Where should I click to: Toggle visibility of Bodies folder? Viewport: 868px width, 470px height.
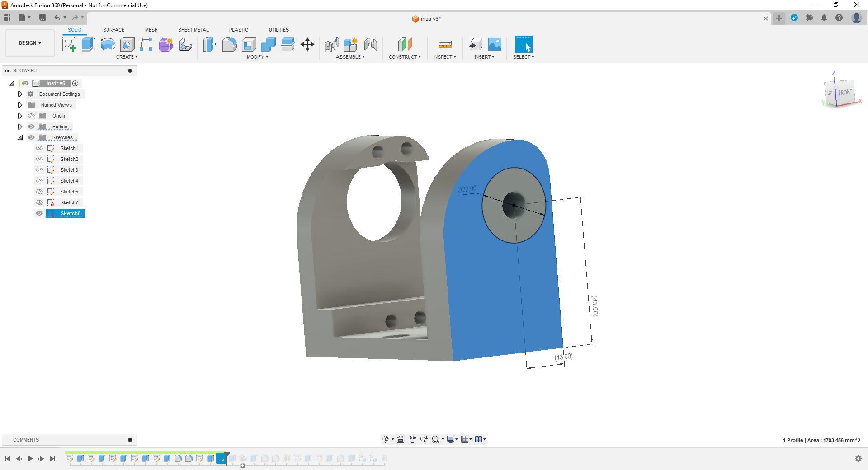click(31, 127)
